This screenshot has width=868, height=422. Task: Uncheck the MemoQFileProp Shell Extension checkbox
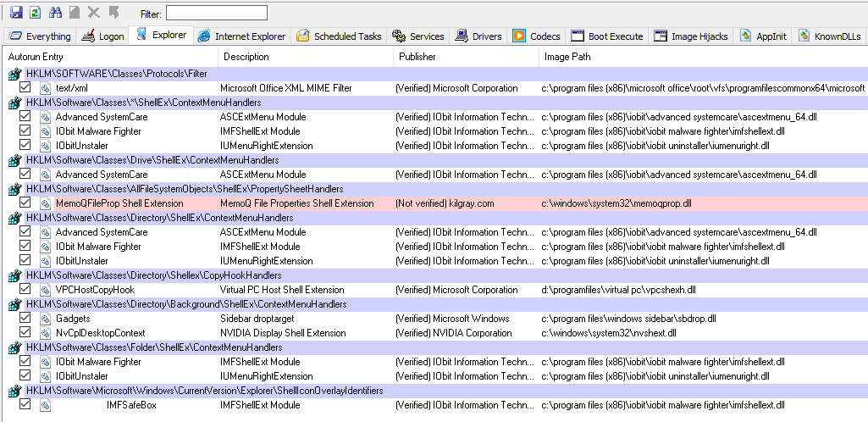point(25,203)
